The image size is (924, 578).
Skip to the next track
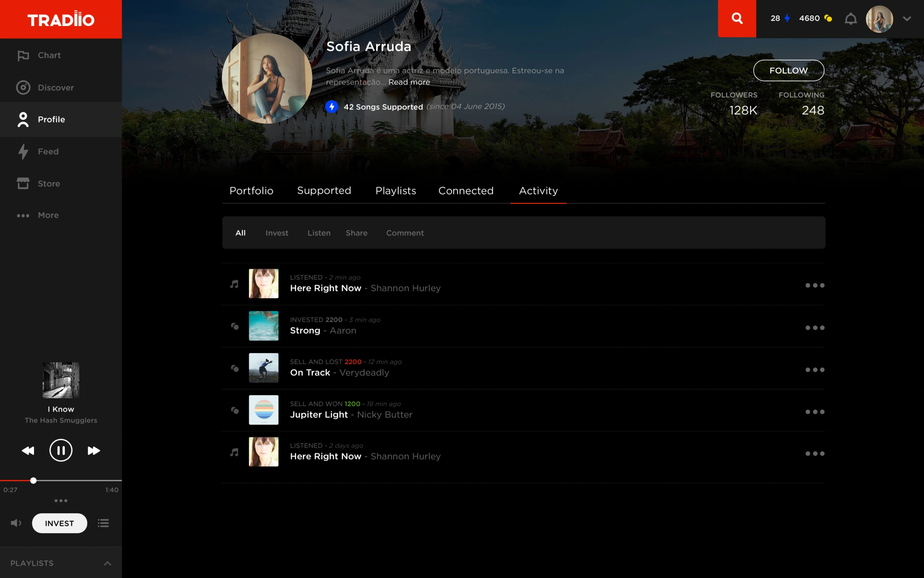click(94, 450)
